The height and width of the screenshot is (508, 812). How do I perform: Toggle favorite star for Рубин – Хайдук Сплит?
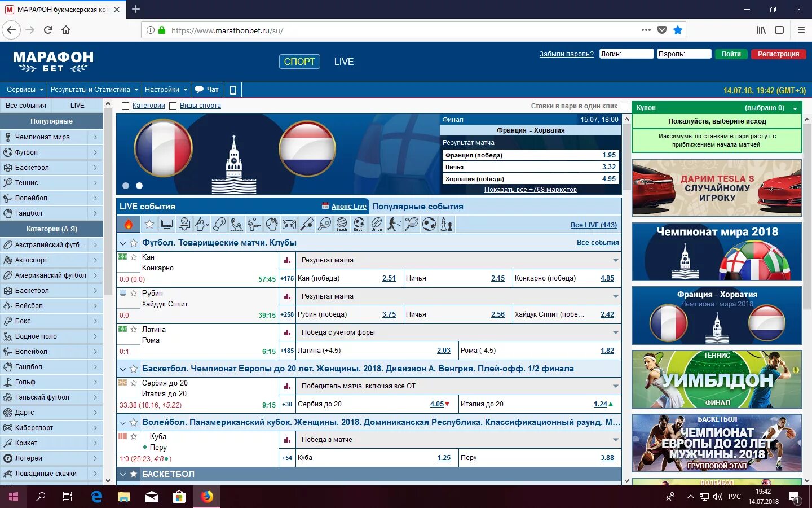tap(134, 293)
